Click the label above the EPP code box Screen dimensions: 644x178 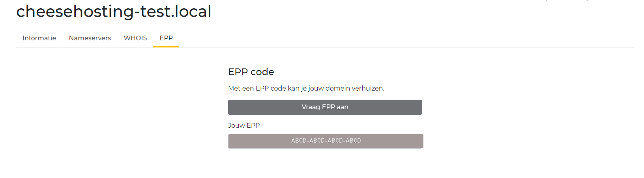pos(244,125)
